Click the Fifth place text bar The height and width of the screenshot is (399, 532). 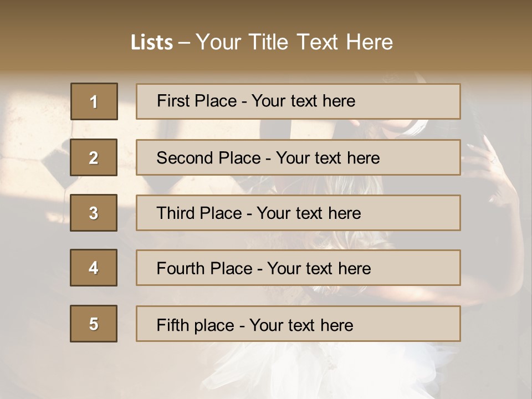pos(298,324)
